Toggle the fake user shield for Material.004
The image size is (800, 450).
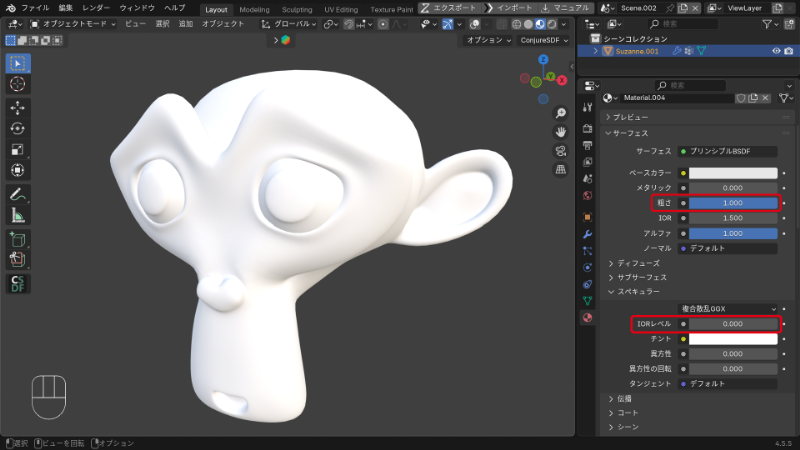[742, 98]
